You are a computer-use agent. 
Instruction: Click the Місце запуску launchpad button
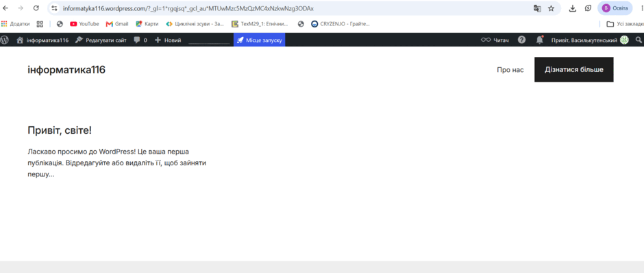(259, 40)
